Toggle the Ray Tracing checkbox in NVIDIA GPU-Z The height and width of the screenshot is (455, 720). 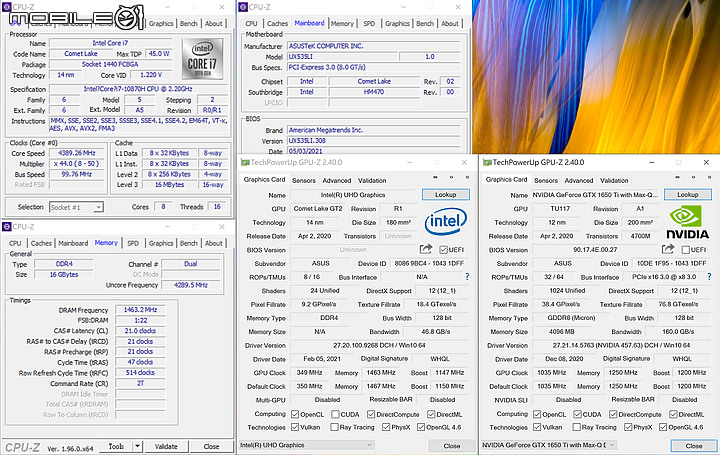point(576,427)
